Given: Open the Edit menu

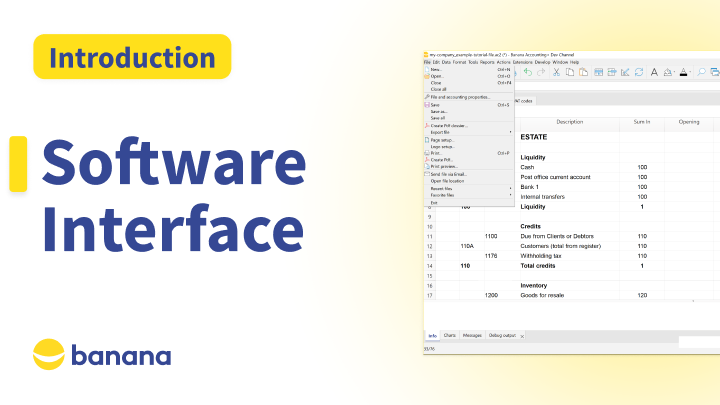Looking at the screenshot, I should coord(436,62).
